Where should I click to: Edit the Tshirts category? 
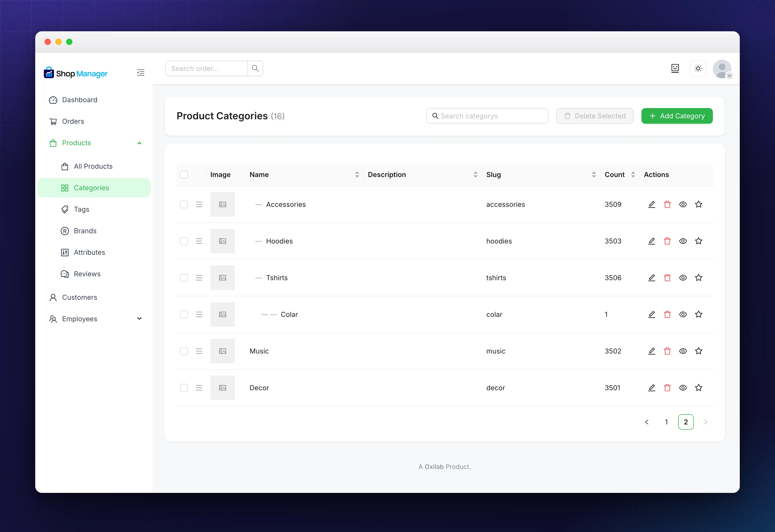click(x=652, y=278)
